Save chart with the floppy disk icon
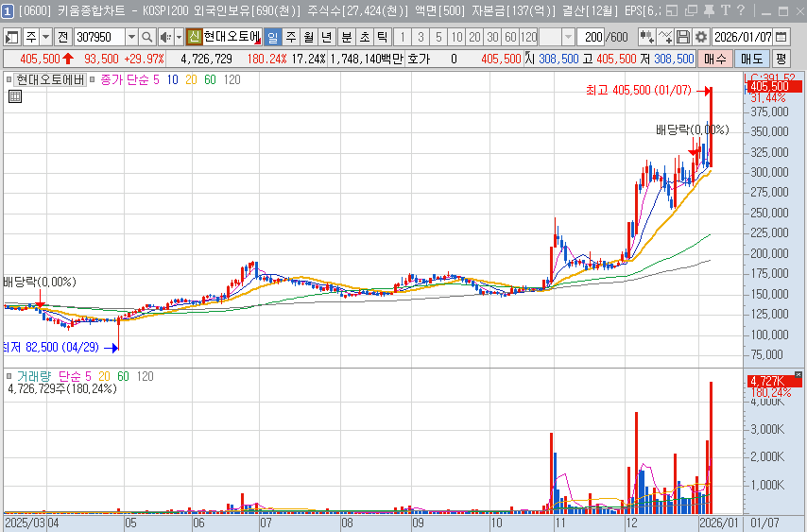The height and width of the screenshot is (532, 807). (x=683, y=37)
